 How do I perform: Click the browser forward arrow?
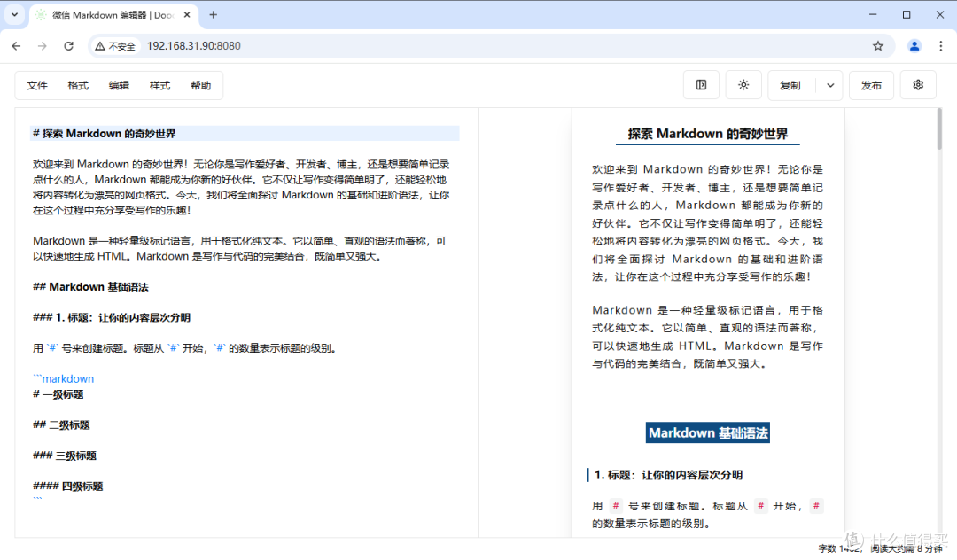pos(43,46)
